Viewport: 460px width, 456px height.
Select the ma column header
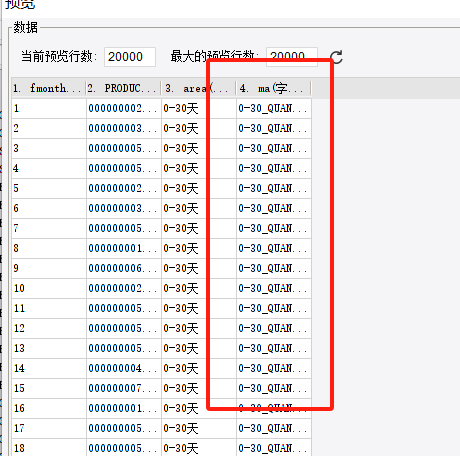click(273, 88)
